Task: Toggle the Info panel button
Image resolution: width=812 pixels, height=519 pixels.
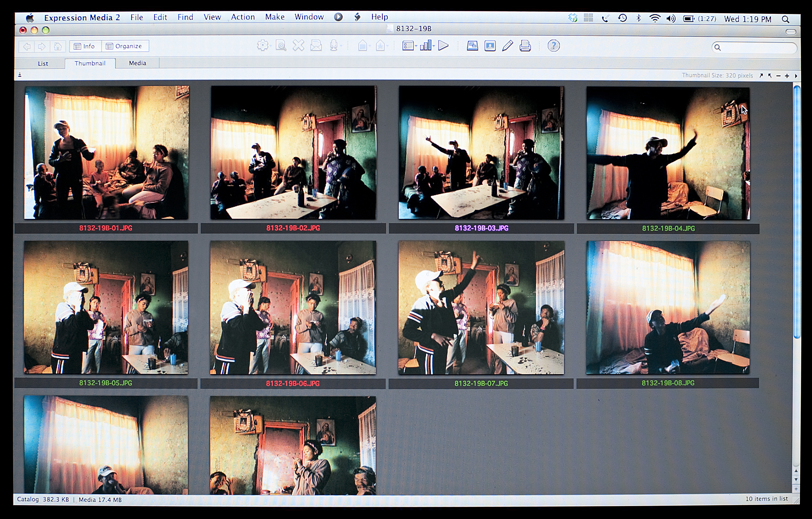Action: [x=85, y=46]
